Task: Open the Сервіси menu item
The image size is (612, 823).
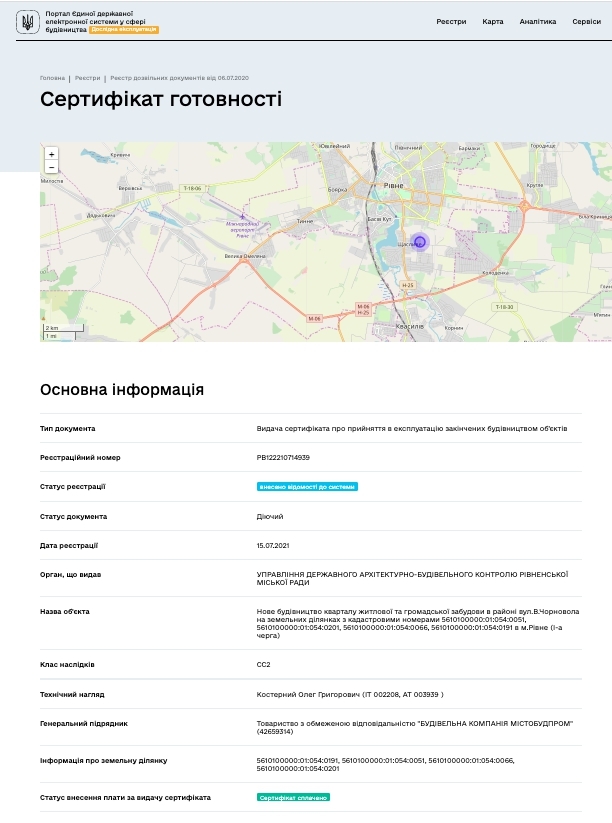Action: pyautogui.click(x=586, y=22)
